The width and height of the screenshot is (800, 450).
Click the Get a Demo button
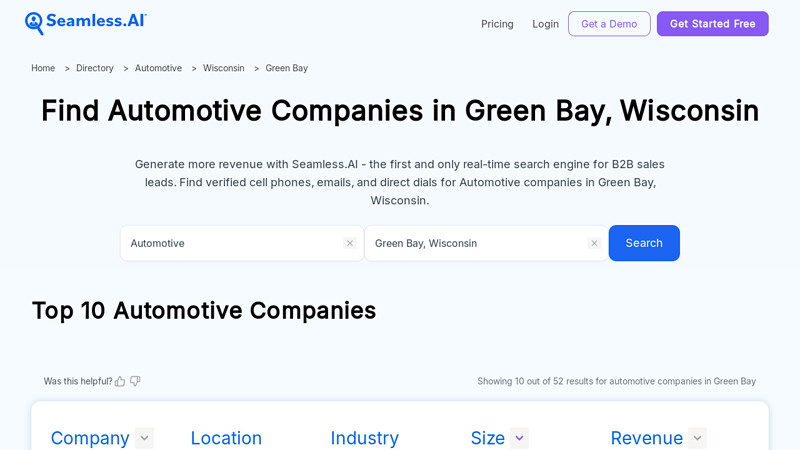click(609, 24)
